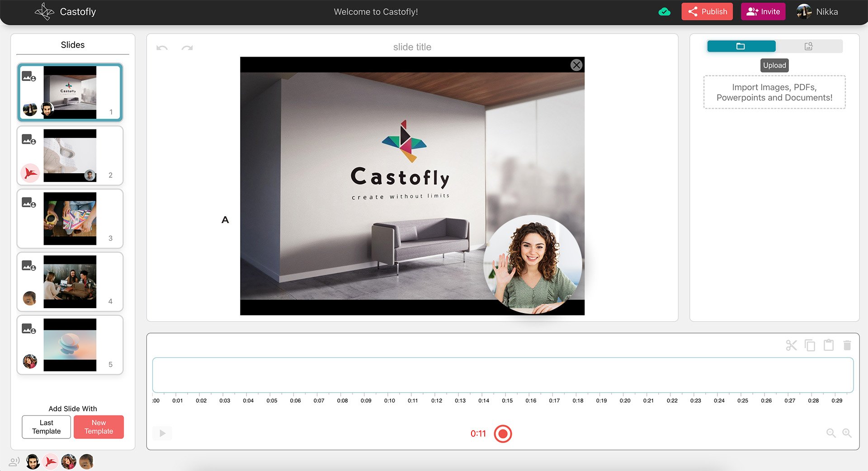This screenshot has height=471, width=868.
Task: Click red bird avatar in participants bar
Action: [50, 462]
